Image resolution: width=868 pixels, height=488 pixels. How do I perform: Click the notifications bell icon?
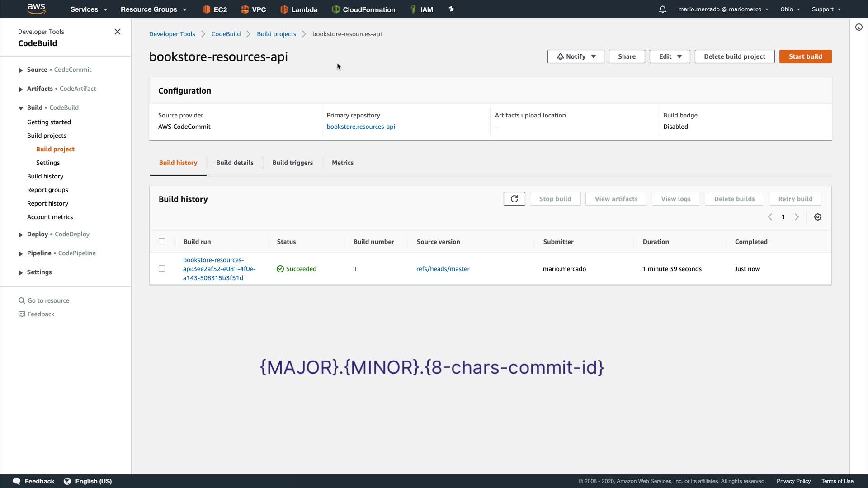point(662,9)
